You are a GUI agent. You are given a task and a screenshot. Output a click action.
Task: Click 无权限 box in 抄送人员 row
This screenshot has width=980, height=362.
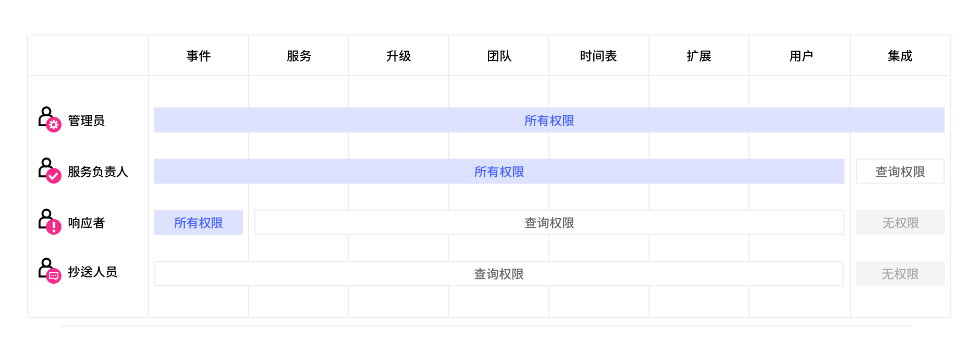pyautogui.click(x=900, y=274)
